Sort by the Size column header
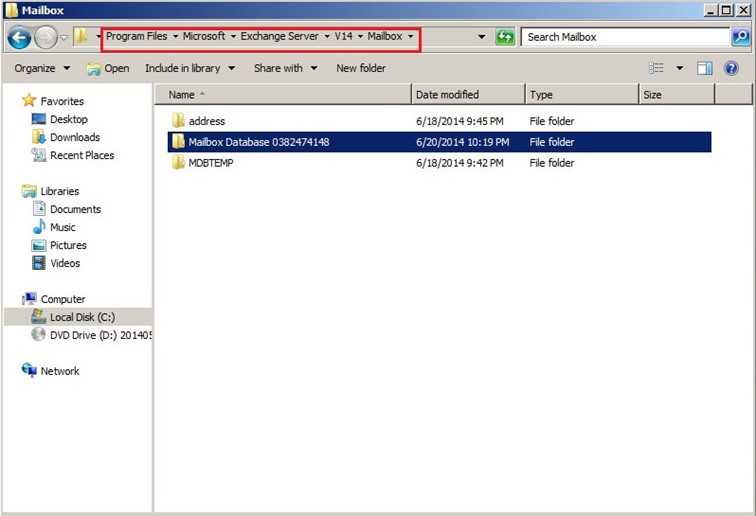This screenshot has width=756, height=516. point(677,95)
